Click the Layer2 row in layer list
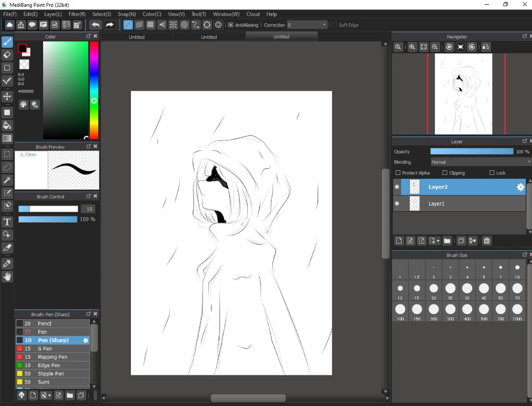The image size is (532, 406). pos(459,187)
